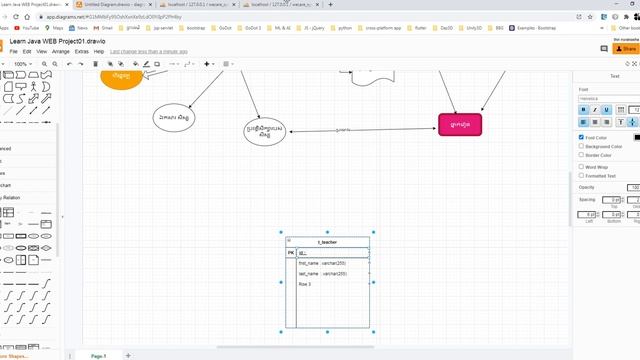Open the Extras menu
Image resolution: width=640 pixels, height=360 pixels.
pyautogui.click(x=82, y=52)
